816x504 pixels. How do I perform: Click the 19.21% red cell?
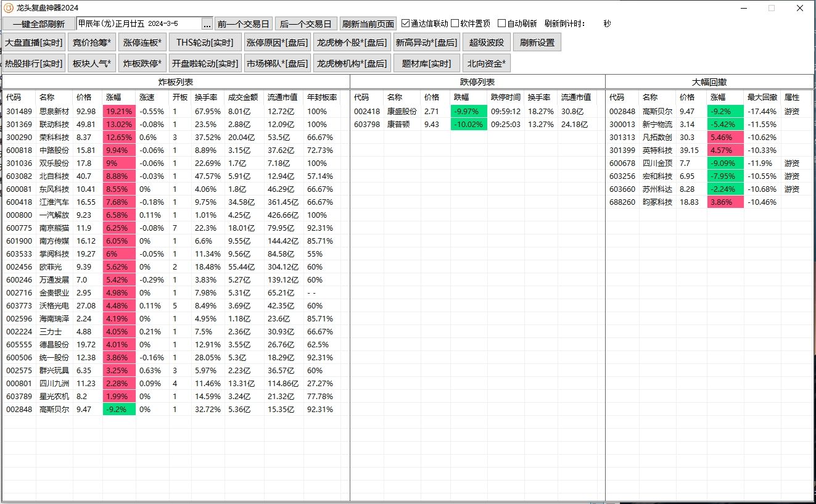119,112
